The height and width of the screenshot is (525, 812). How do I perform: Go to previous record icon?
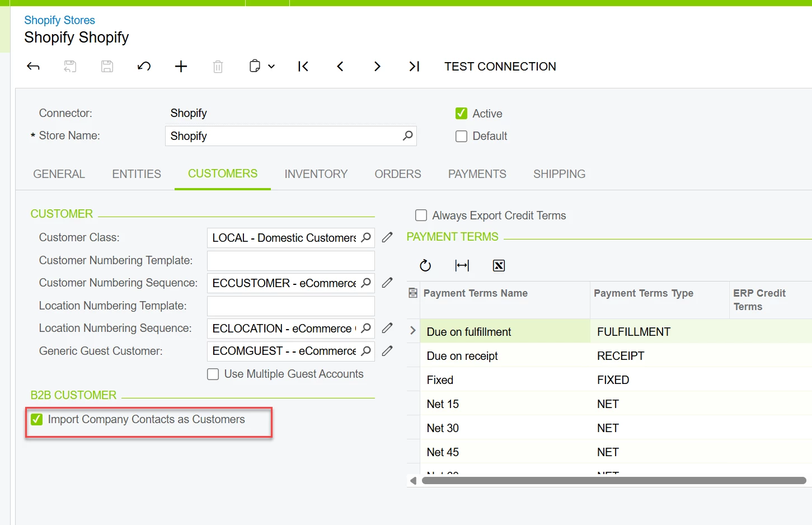pyautogui.click(x=340, y=67)
